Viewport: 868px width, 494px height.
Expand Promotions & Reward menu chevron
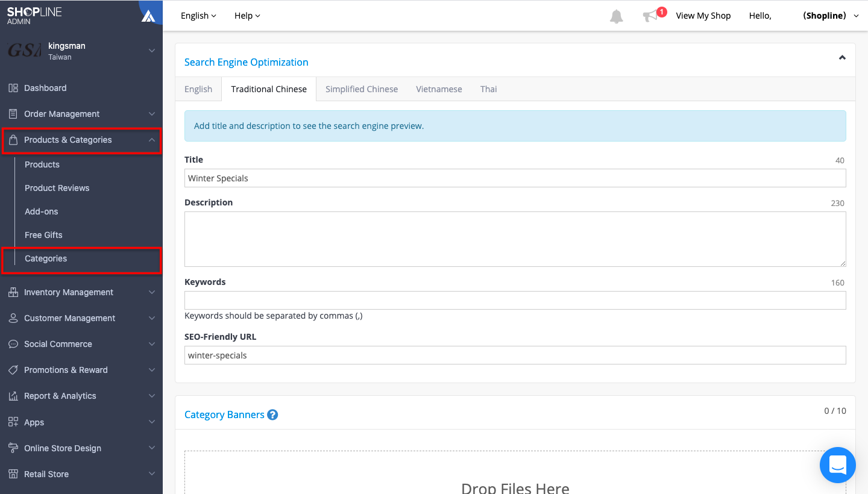pyautogui.click(x=152, y=370)
